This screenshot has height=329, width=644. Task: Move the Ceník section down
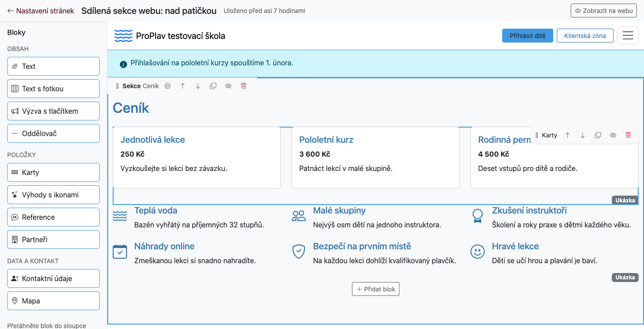click(198, 86)
